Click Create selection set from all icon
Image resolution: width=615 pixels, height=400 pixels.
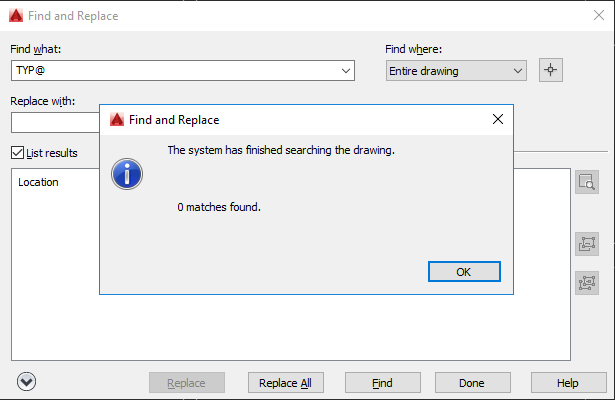(587, 283)
